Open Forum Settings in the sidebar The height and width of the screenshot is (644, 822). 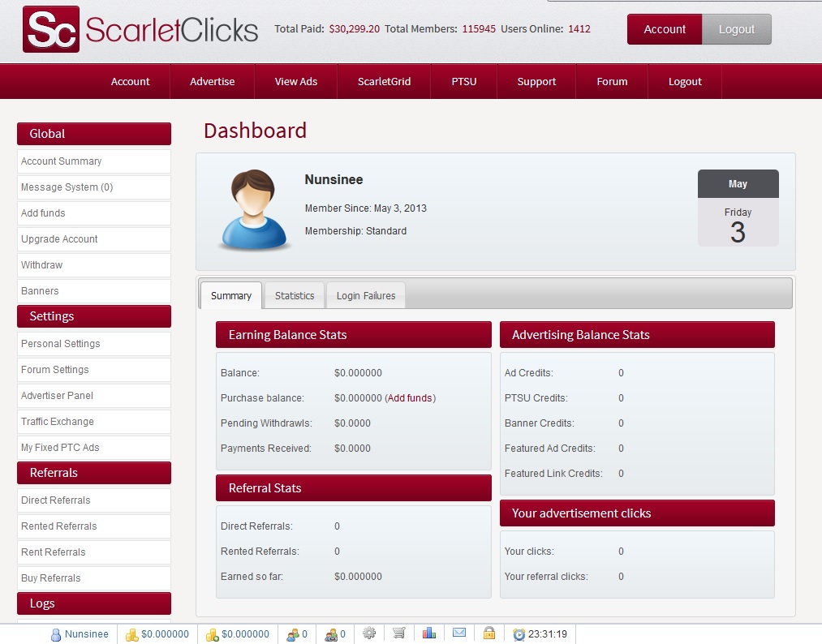[94, 369]
